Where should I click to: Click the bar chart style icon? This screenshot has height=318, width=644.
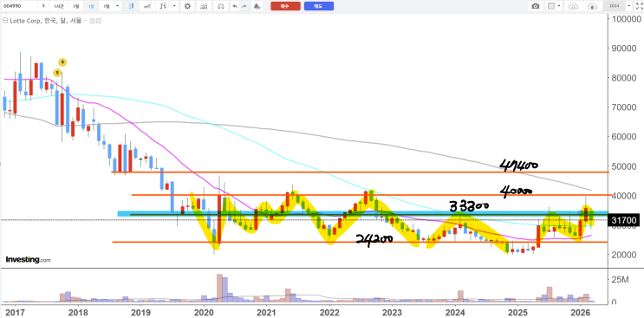[x=164, y=6]
